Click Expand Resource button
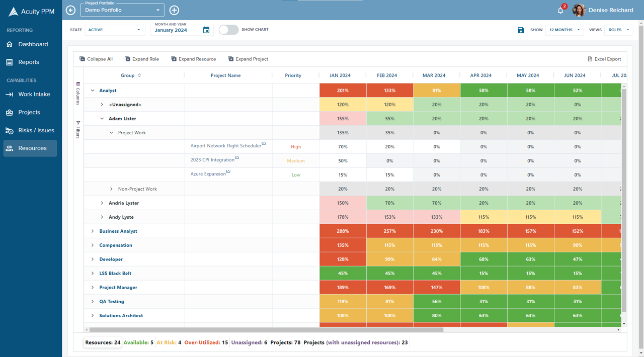Screen dimensions: 644x357 point(194,59)
